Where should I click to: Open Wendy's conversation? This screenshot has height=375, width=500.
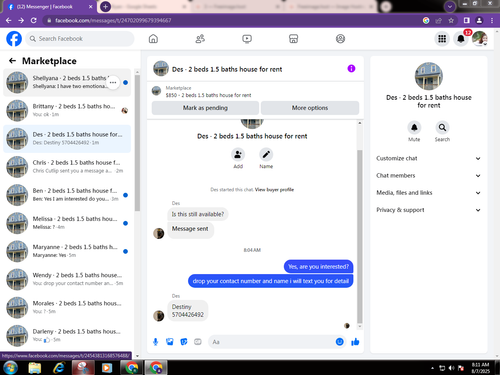[x=67, y=280]
